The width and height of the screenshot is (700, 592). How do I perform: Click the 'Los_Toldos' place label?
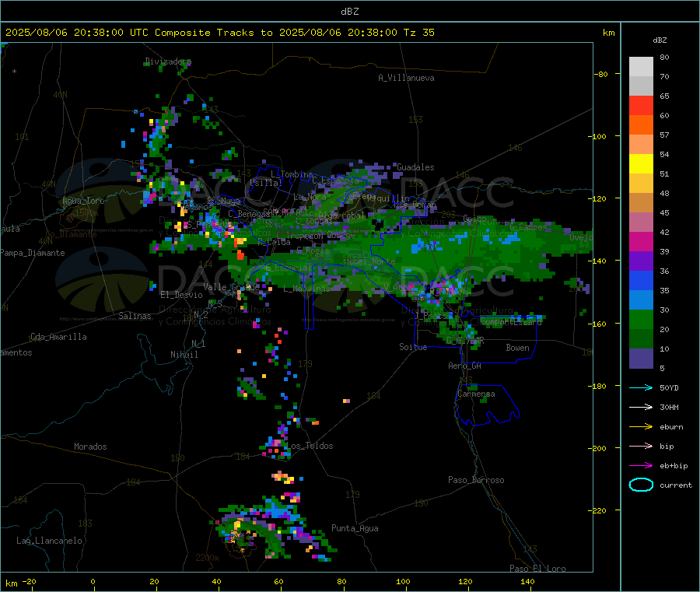310,446
